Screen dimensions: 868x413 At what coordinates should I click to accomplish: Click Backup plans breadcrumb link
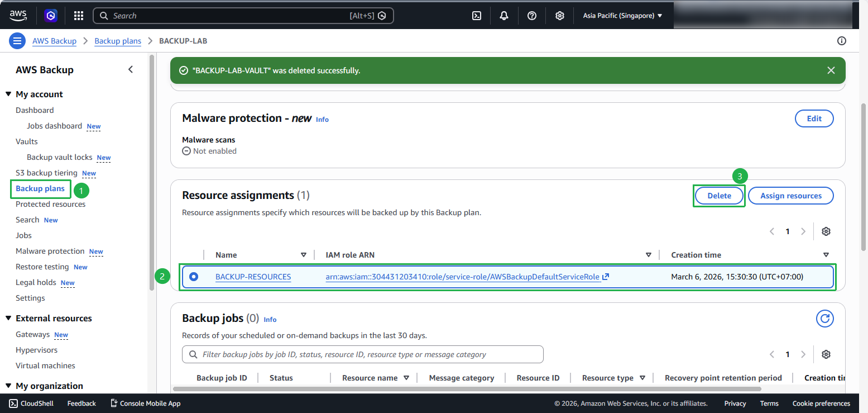click(x=118, y=41)
